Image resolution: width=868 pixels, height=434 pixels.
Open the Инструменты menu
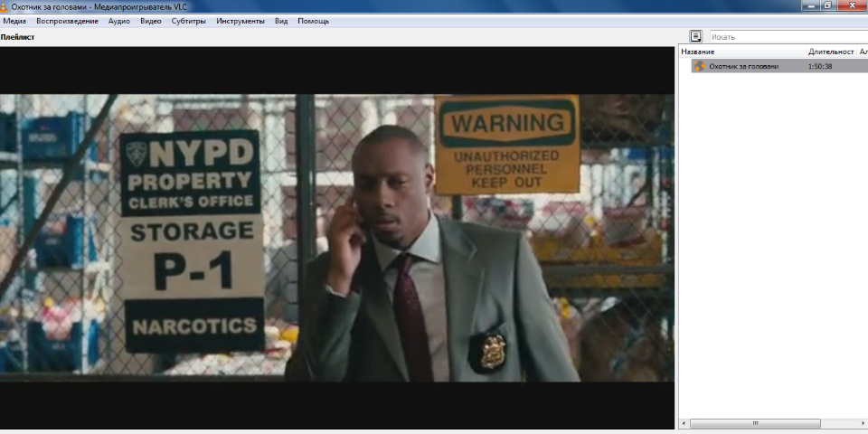241,21
